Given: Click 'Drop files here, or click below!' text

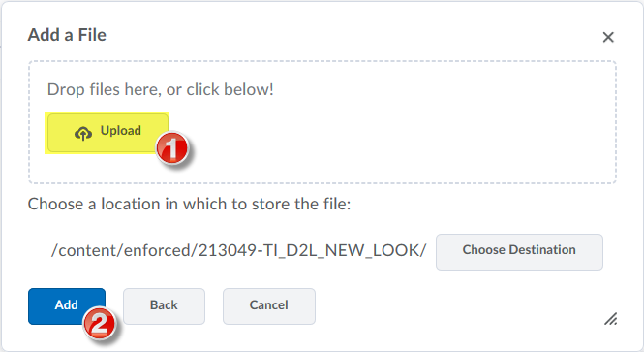Looking at the screenshot, I should (161, 89).
